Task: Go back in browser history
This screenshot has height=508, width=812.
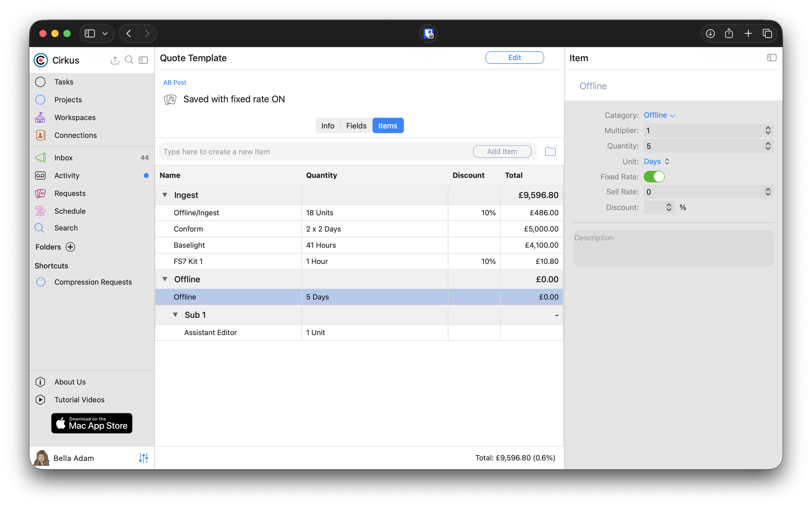Action: pos(129,33)
